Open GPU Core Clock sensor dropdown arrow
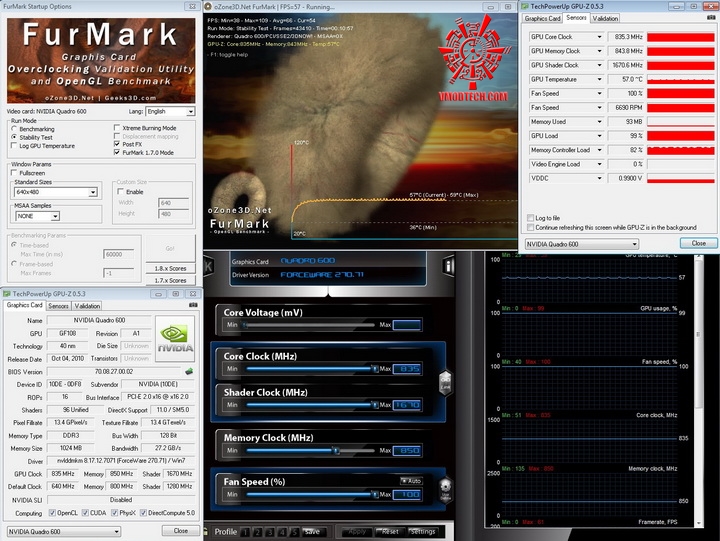The image size is (720, 541). (x=599, y=37)
